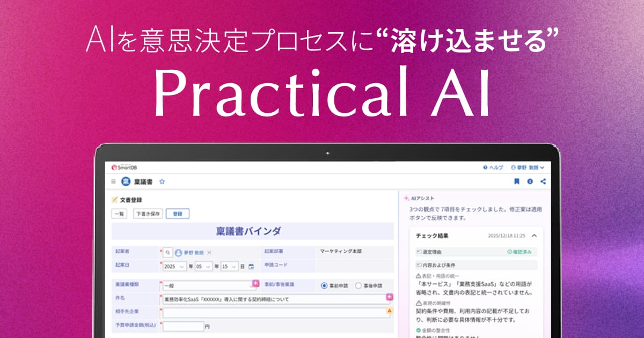
Task: Click the 下書き保存 save draft button
Action: point(148,214)
